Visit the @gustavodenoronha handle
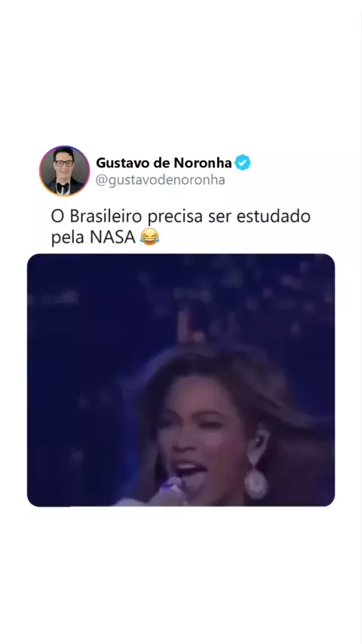 point(160,180)
